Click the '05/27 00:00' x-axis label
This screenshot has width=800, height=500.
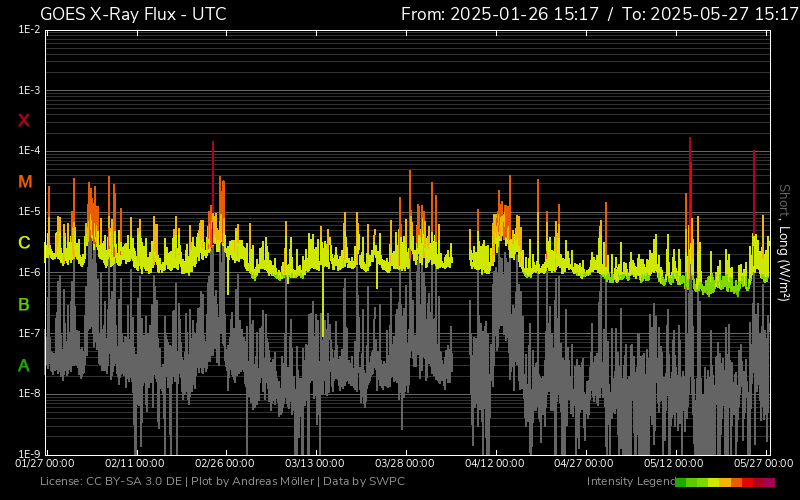coord(764,463)
